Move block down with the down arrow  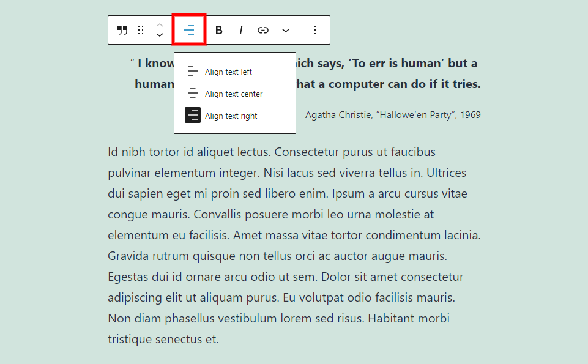160,35
